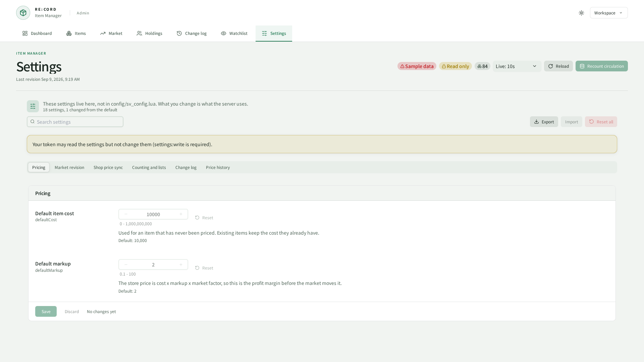Screen dimensions: 644x362
Task: Switch to Market revision sub-tab
Action: click(69, 167)
